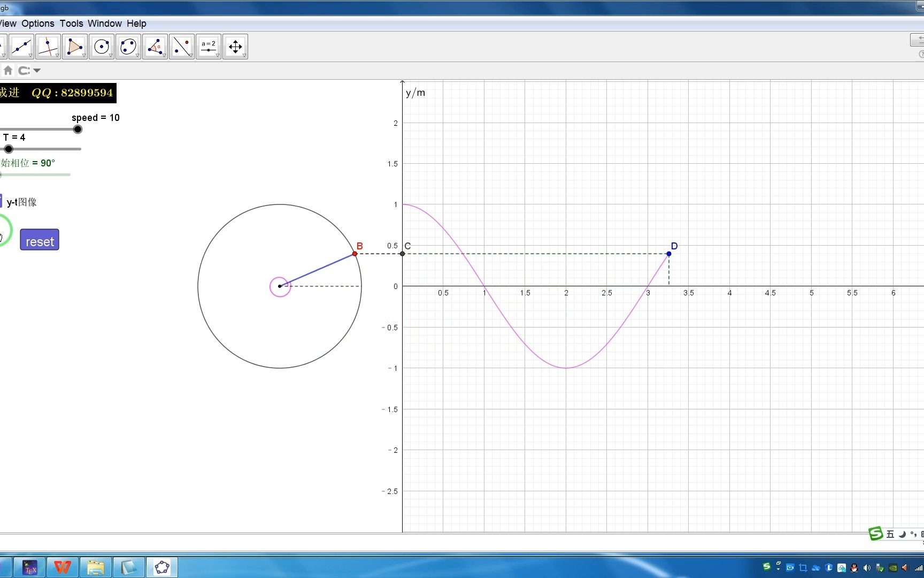Click point C on the y-axis
The image size is (924, 578).
click(403, 254)
